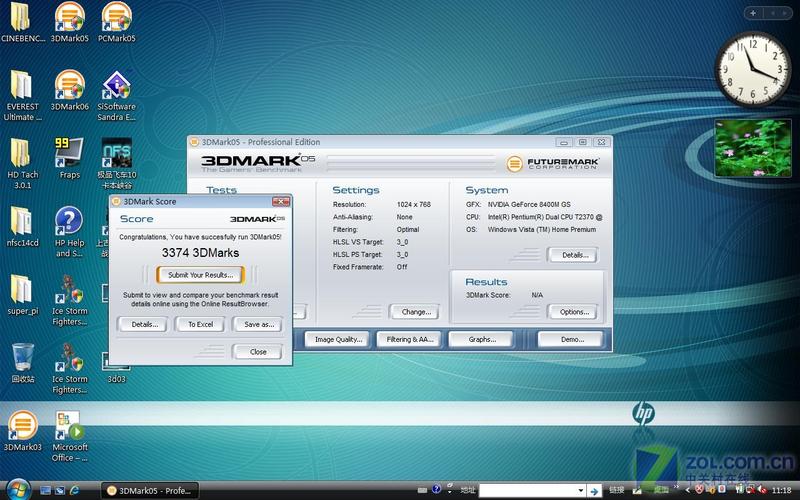
Task: Click the Demo button
Action: [572, 339]
